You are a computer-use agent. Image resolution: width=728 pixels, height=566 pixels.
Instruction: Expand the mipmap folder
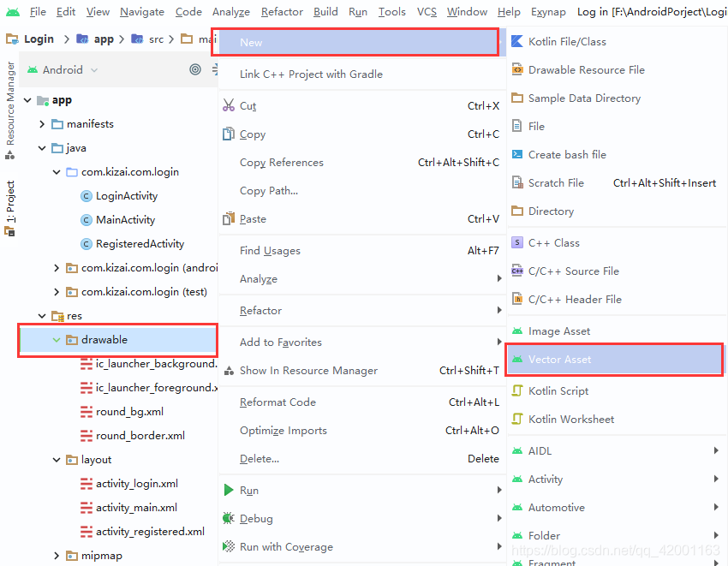[57, 556]
